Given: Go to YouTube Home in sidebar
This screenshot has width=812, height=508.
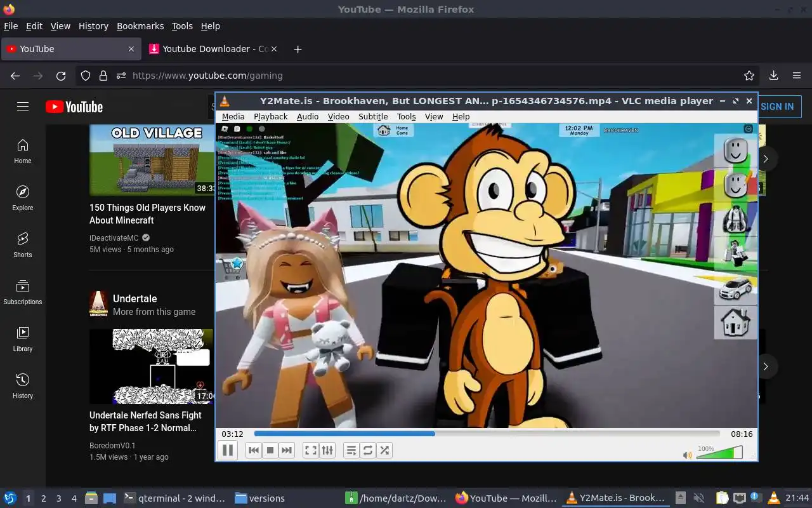Looking at the screenshot, I should pyautogui.click(x=23, y=152).
